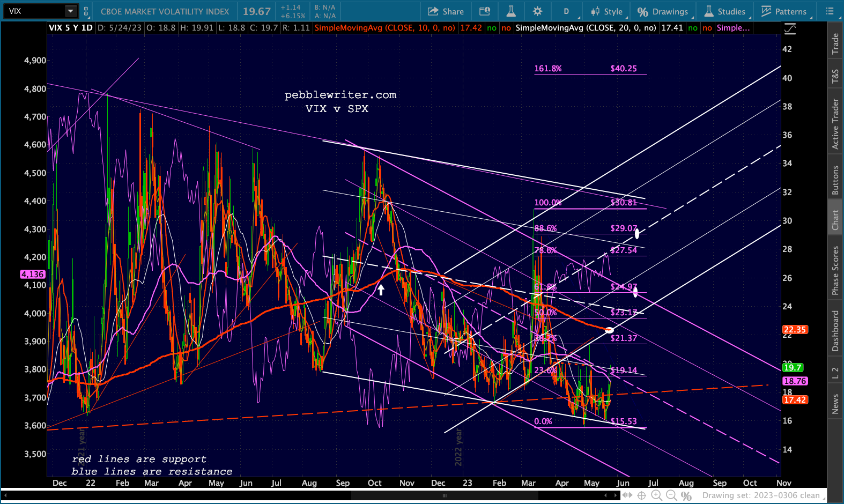Click scroll left arrow on time scrollbar
This screenshot has width=844, height=504.
(5, 495)
